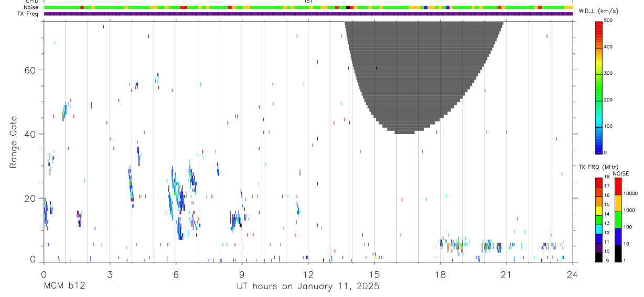Select the "Range Gate" y-axis title
The width and height of the screenshot is (644, 297).
[14, 142]
